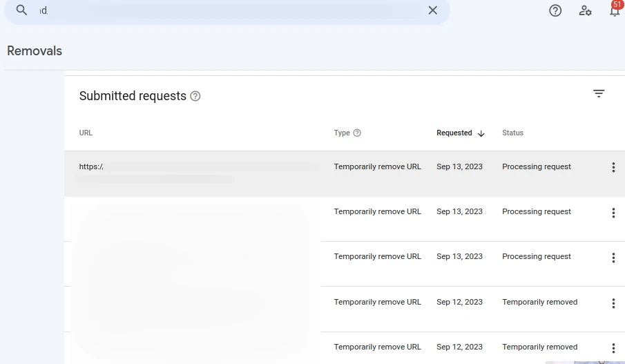Click help icon beside Submitted requests
Image resolution: width=625 pixels, height=364 pixels.
195,96
